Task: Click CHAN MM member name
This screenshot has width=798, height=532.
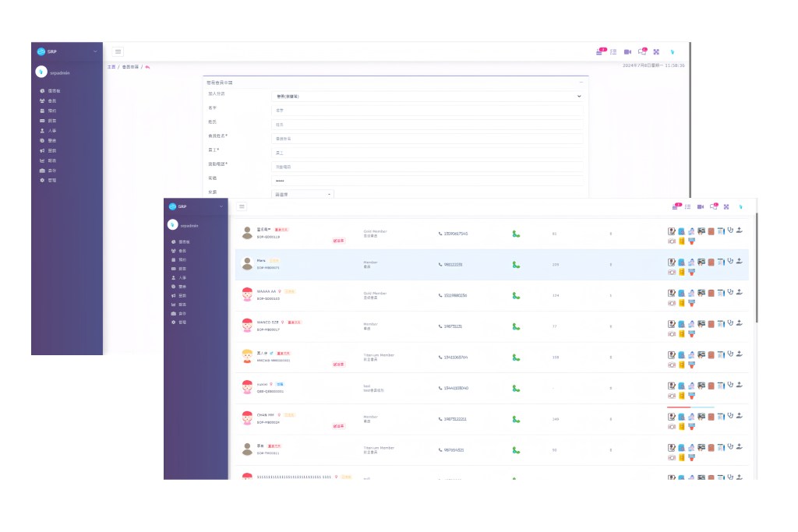Action: tap(265, 415)
